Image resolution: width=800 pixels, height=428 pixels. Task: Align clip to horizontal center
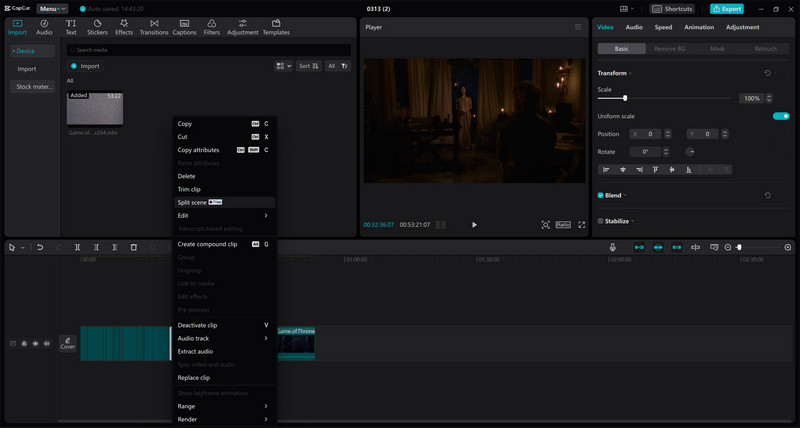tap(622, 170)
